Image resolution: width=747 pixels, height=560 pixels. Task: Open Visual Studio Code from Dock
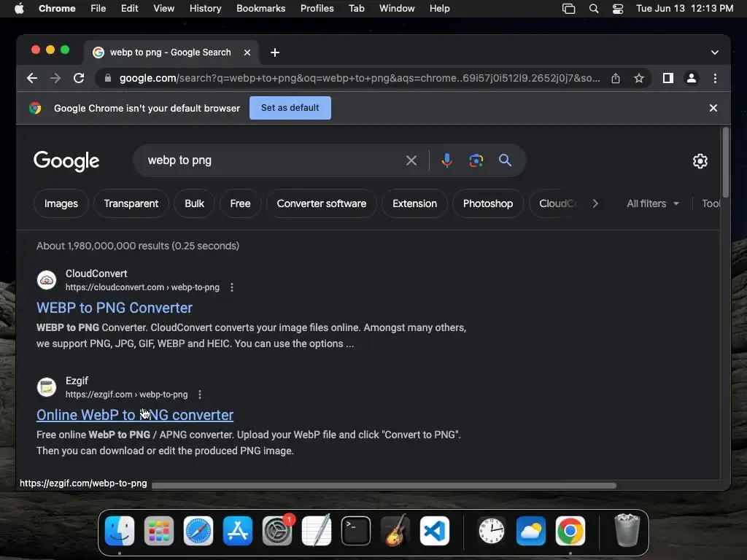click(435, 531)
